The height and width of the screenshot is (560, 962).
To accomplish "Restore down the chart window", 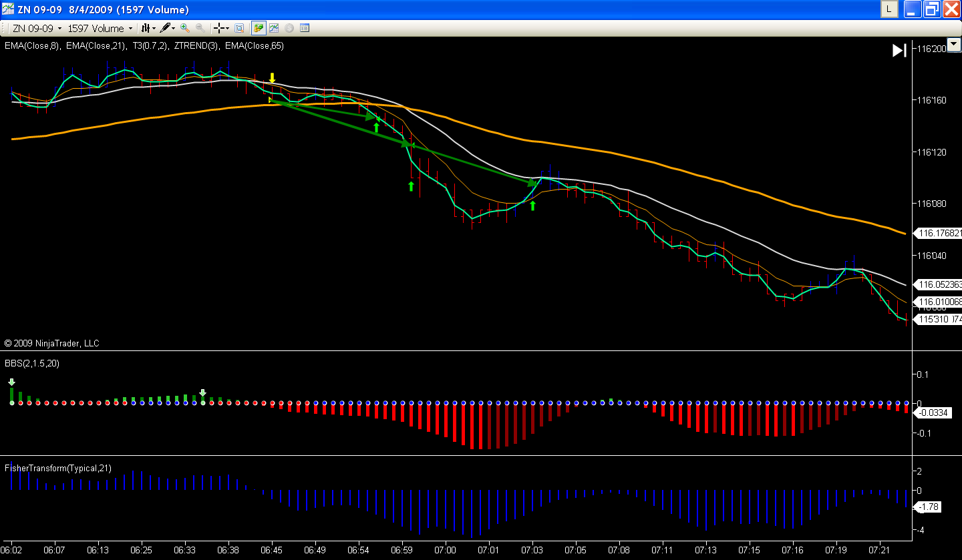I will point(932,9).
